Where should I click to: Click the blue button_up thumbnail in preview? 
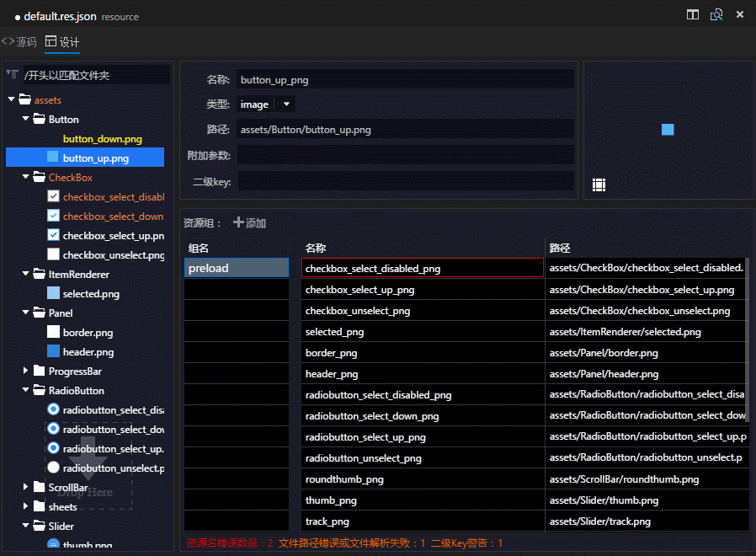point(668,129)
